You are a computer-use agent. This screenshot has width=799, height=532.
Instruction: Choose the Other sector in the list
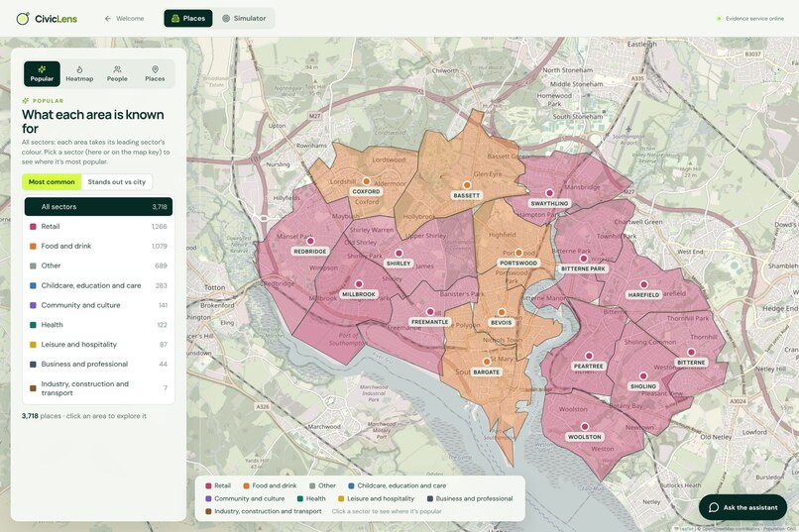tap(98, 266)
